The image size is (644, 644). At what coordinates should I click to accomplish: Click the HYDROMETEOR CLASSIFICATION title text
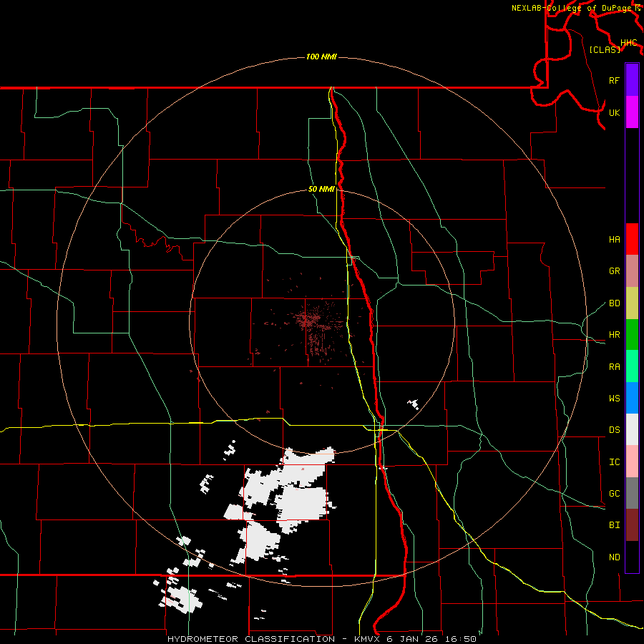tap(251, 639)
